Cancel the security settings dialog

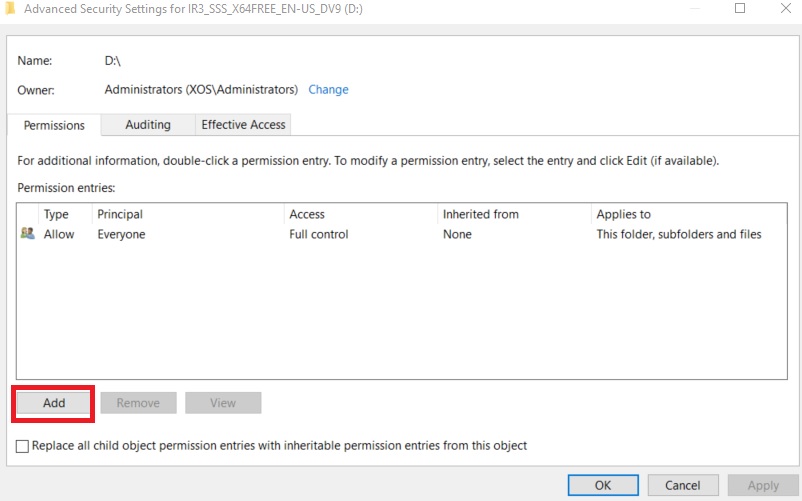pos(682,485)
